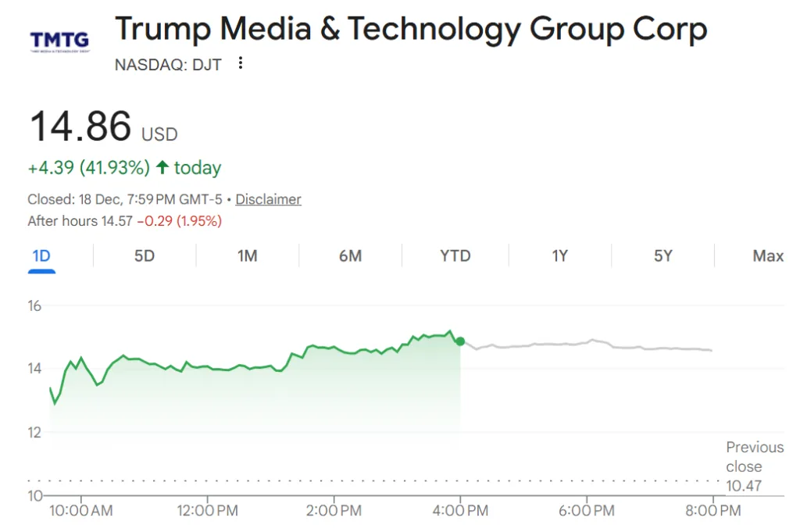Select the 6M timeframe
The height and width of the screenshot is (532, 800).
point(351,256)
